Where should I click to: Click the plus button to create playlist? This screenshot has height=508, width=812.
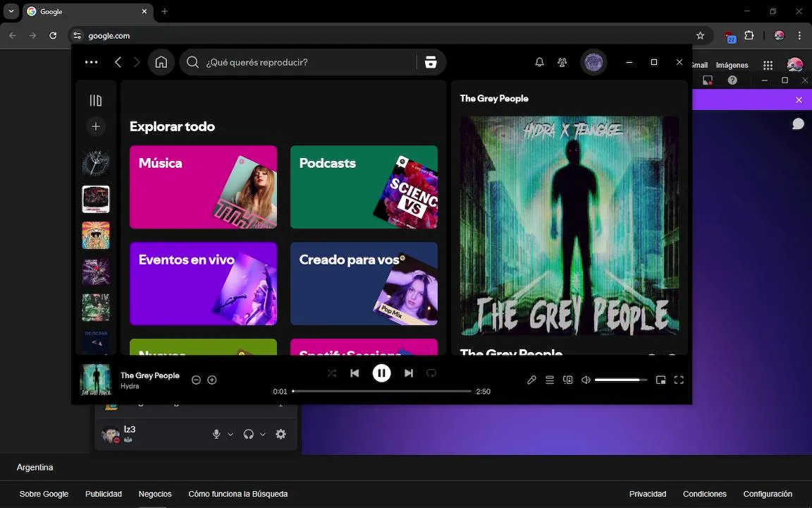click(x=96, y=126)
